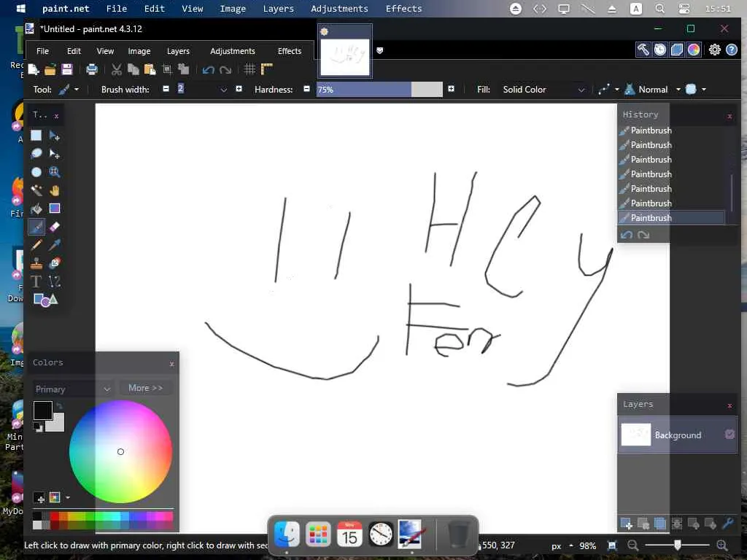747x560 pixels.
Task: Open the Layers menu in paint.net window
Action: 178,51
